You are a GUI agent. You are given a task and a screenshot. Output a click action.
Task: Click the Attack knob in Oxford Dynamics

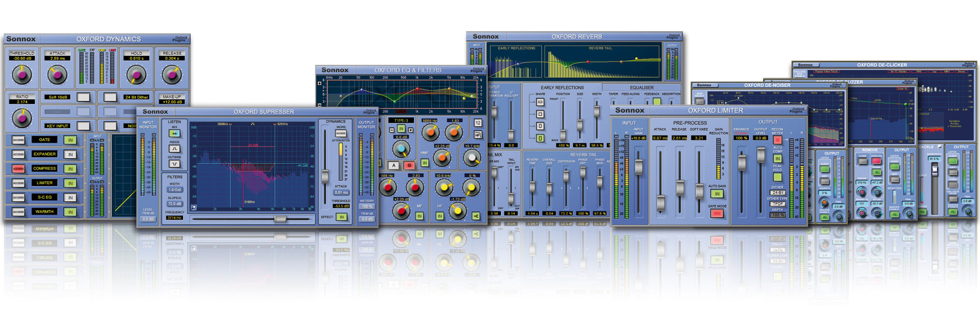[x=57, y=74]
